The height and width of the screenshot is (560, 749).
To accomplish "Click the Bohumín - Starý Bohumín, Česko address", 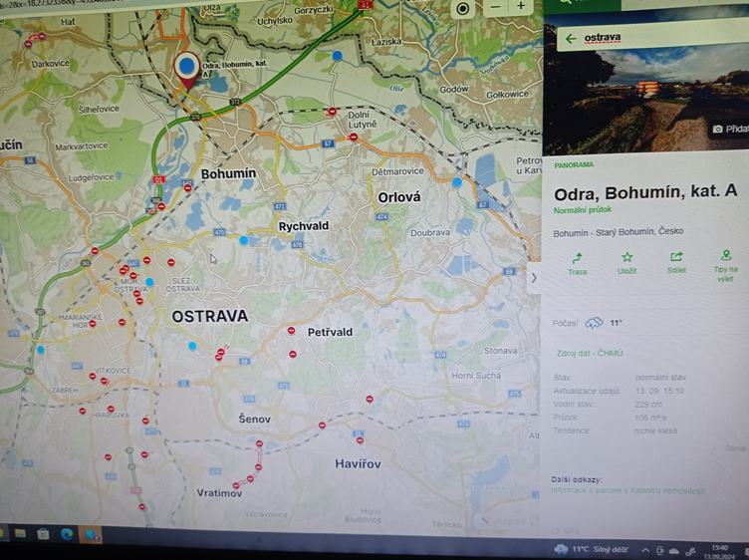I will 619,233.
